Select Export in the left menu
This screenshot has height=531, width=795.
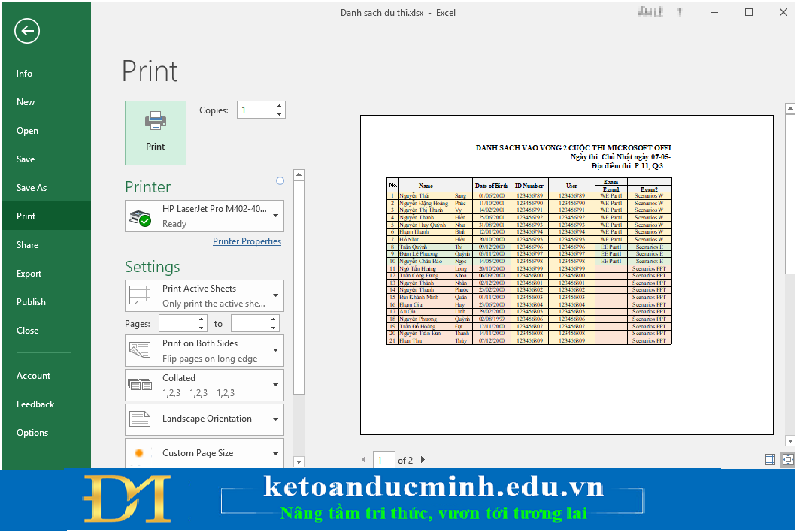(29, 274)
